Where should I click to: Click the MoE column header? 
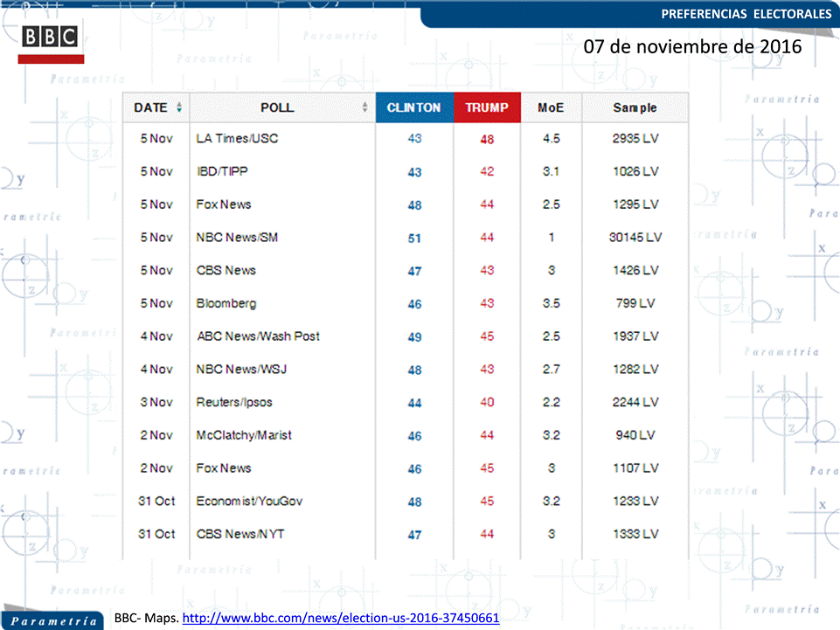(551, 107)
